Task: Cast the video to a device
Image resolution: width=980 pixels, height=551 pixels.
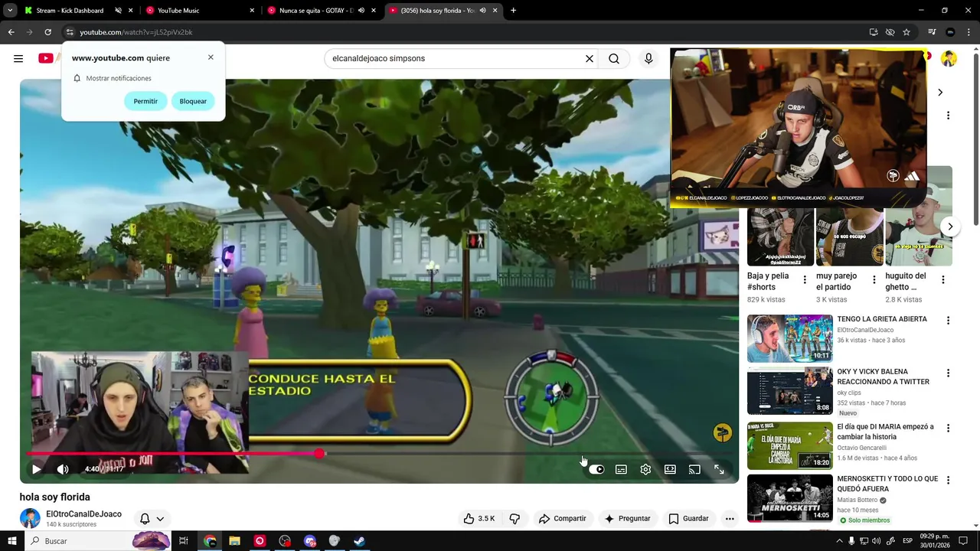Action: [694, 469]
